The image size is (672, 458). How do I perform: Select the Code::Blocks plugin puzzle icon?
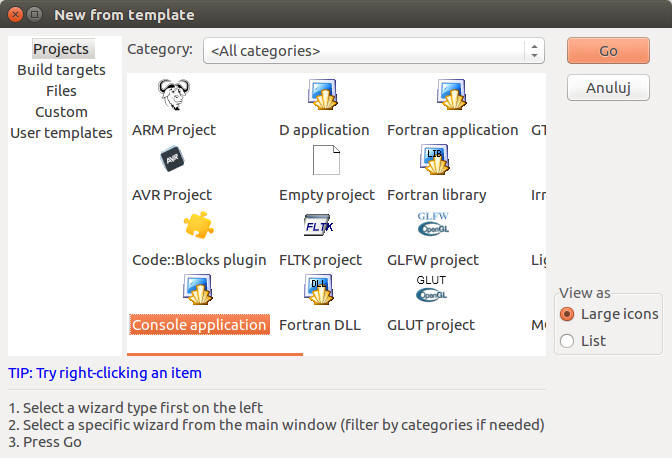pyautogui.click(x=199, y=225)
